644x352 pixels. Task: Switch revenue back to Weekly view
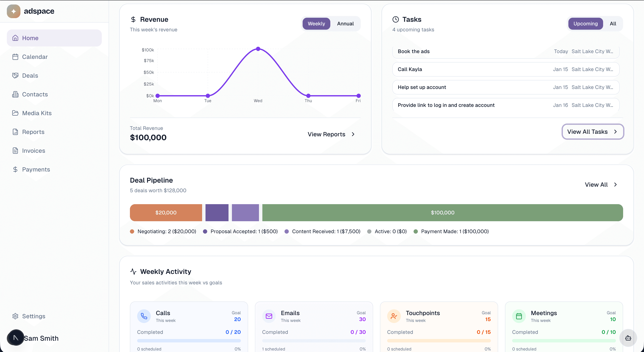(x=316, y=23)
